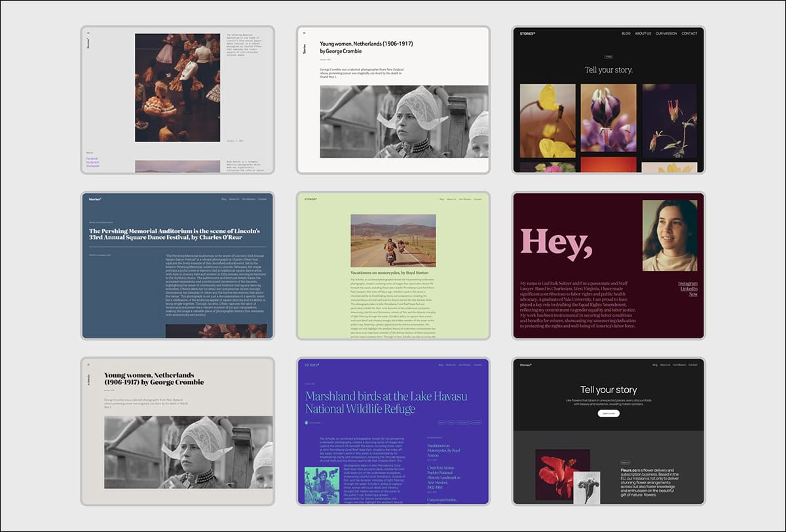The height and width of the screenshot is (532, 786).
Task: Click the portrait photo of the smiling woman
Action: [669, 236]
